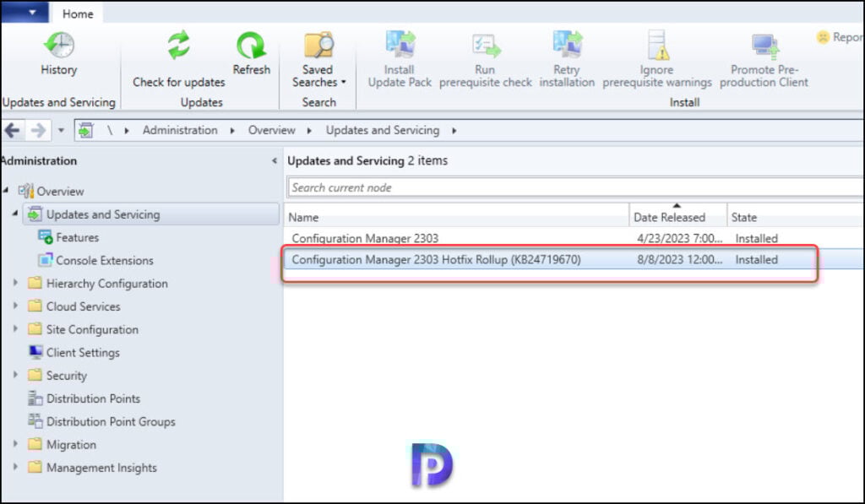Select the Home ribbon tab
The width and height of the screenshot is (865, 504).
click(78, 14)
